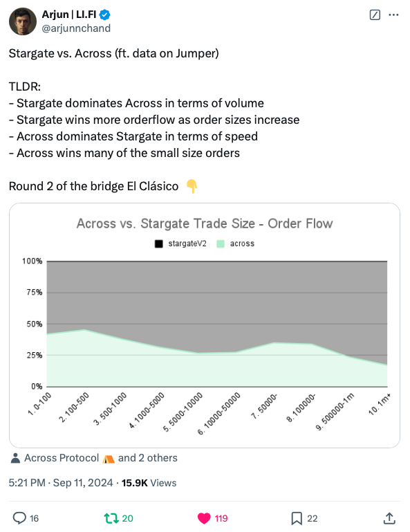Toggle the repost arrows icon

[111, 518]
